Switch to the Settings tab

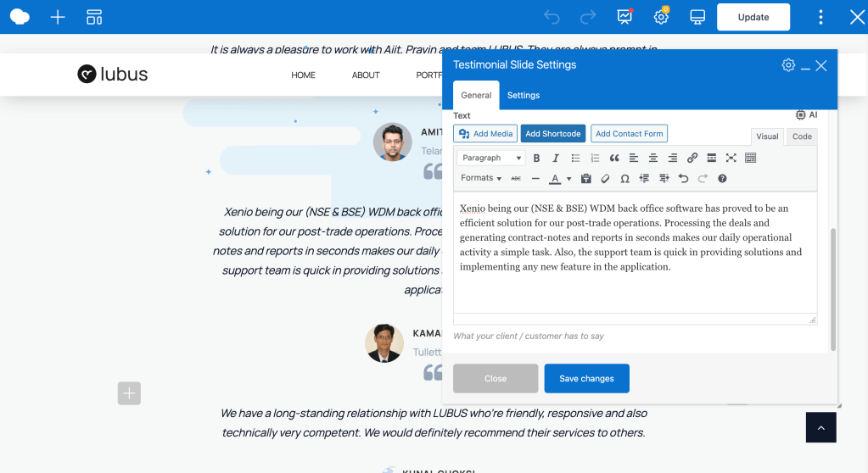(524, 96)
